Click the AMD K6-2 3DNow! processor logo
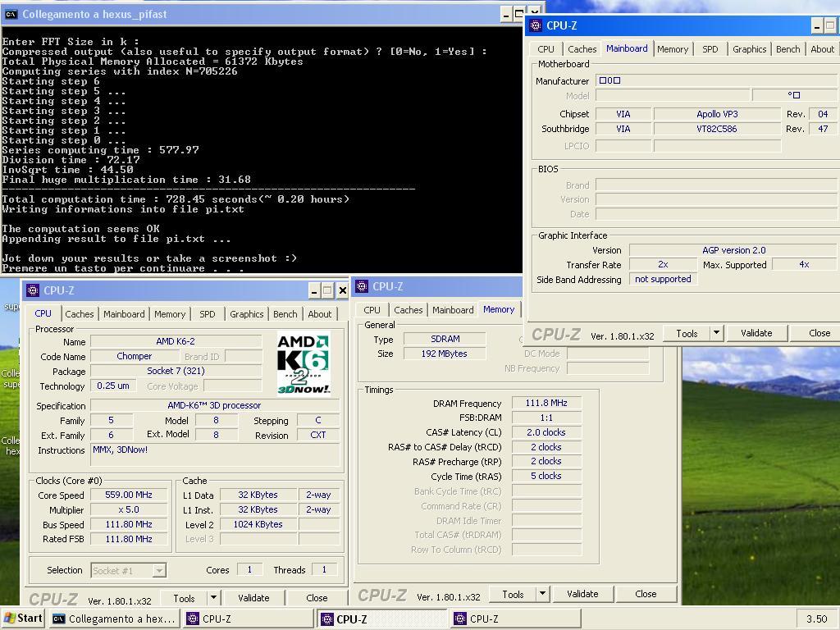Screen dimensions: 840x630 (304, 363)
